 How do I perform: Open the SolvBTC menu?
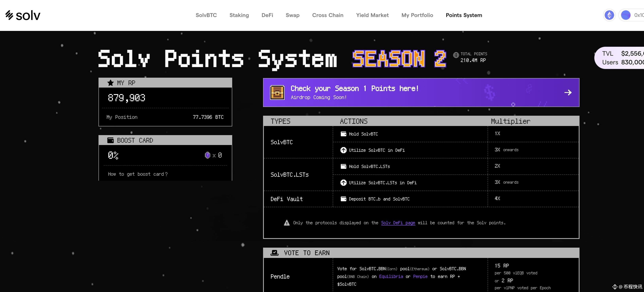click(206, 15)
